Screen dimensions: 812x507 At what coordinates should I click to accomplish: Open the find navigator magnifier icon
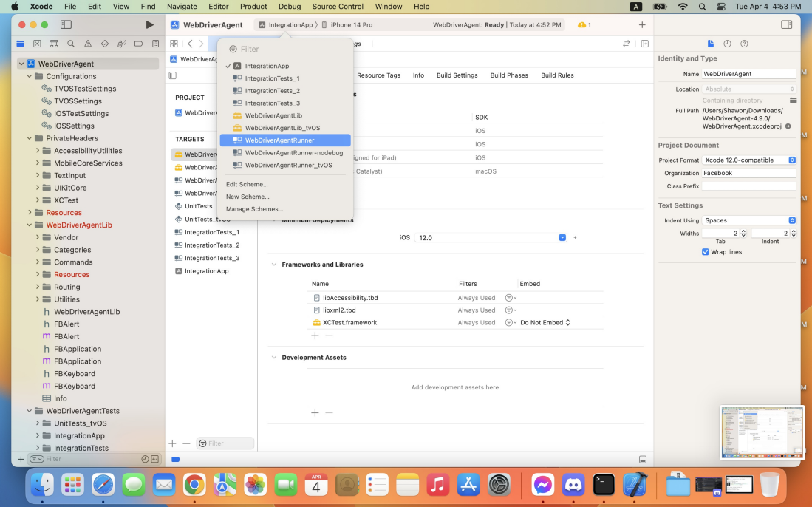(x=71, y=44)
